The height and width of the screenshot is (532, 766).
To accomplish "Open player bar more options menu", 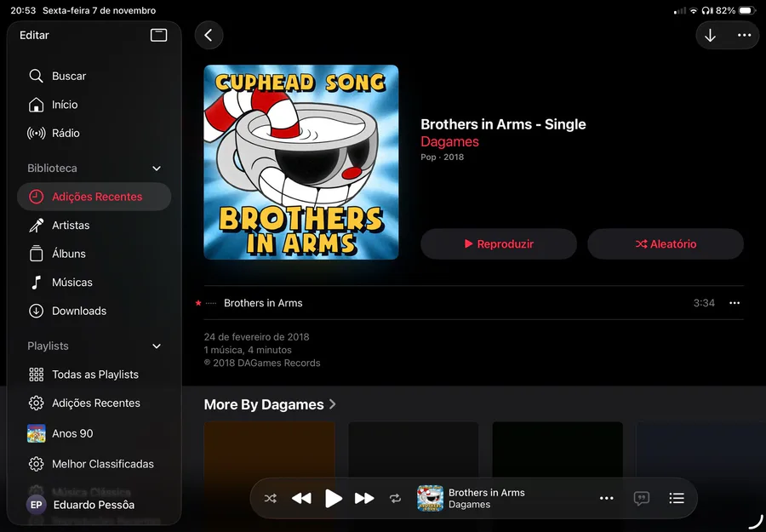I will pyautogui.click(x=606, y=498).
